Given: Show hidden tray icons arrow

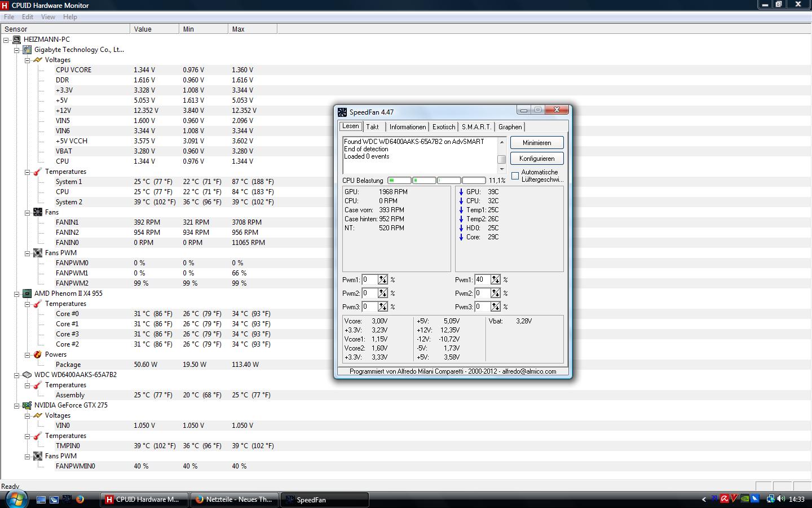Looking at the screenshot, I should point(704,500).
